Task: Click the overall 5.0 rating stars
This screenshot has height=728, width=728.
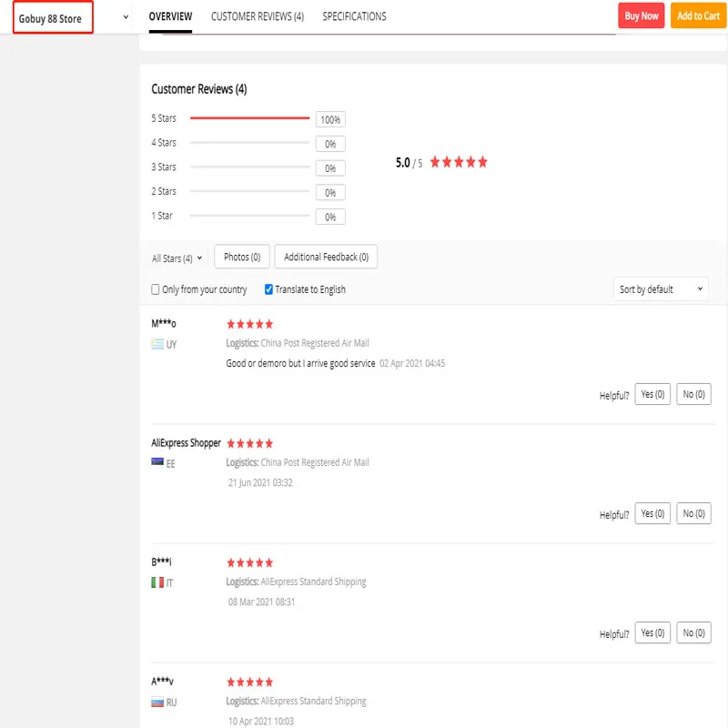Action: (459, 162)
